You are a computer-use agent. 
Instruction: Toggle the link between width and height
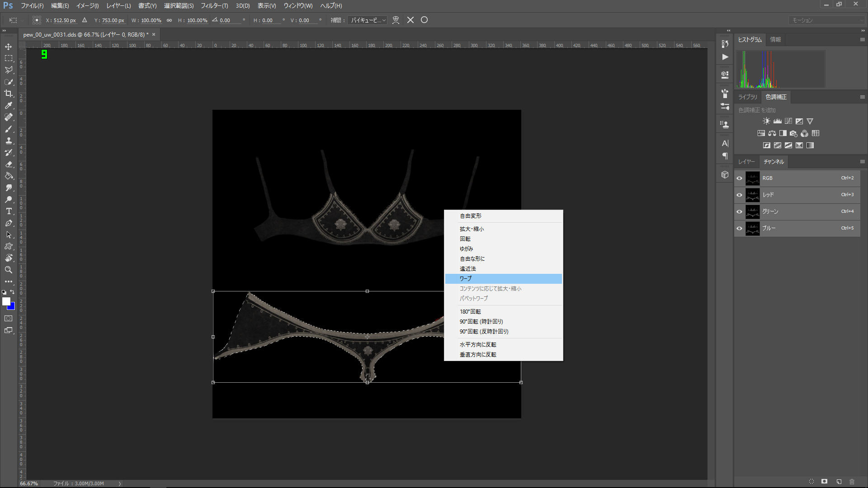pyautogui.click(x=169, y=20)
